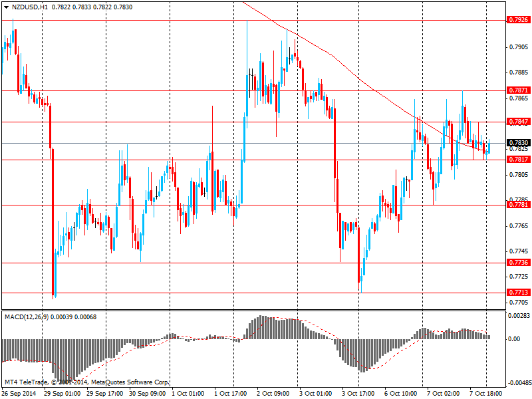Click the 0.7905 price axis value
Viewport: 532px width, 399px height.
(518, 47)
